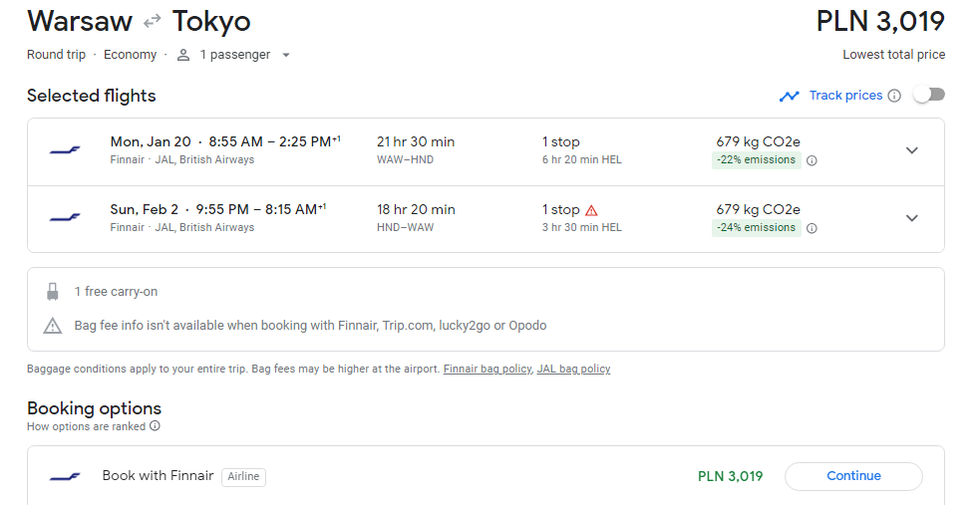Click '1 free carry-on' text
This screenshot has width=980, height=505.
(116, 292)
